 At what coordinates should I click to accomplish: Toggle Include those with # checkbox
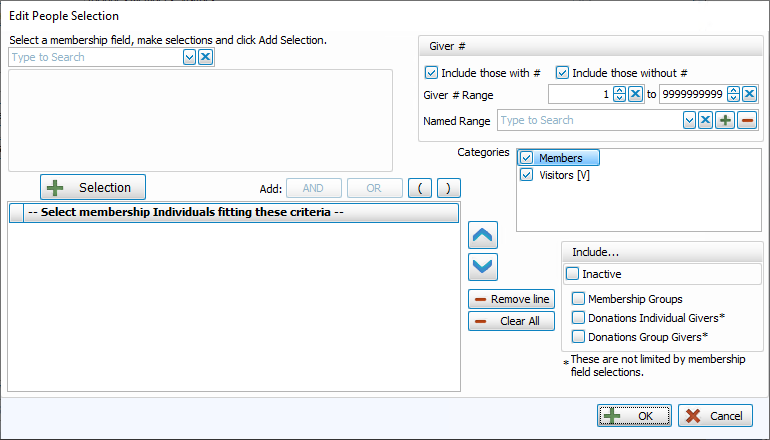(x=432, y=73)
